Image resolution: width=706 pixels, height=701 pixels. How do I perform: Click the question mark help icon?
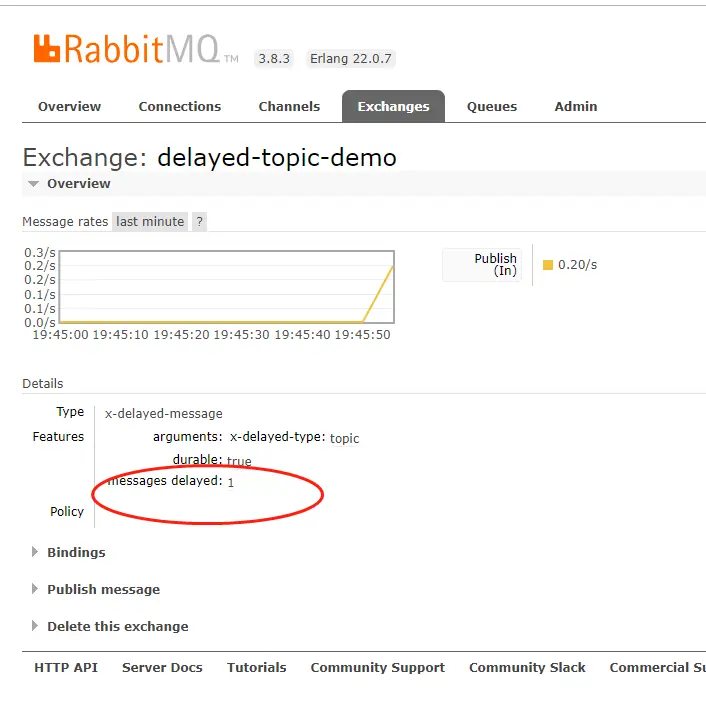click(199, 222)
